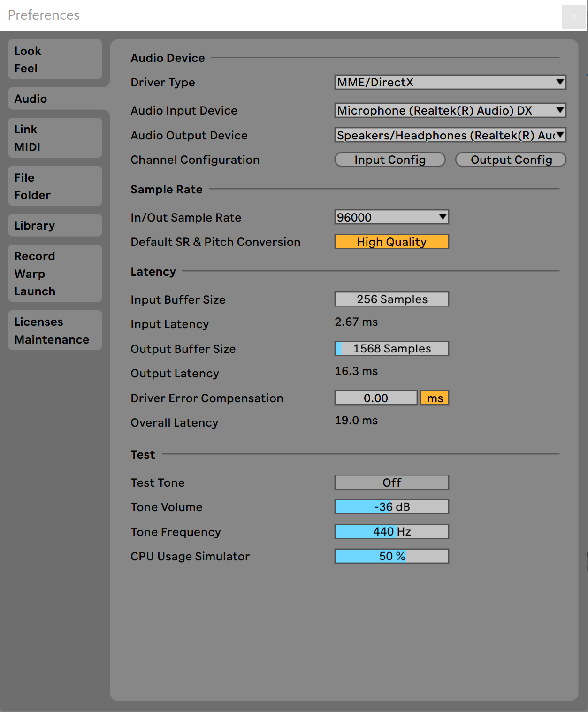Select the Audio preferences tab
588x712 pixels.
click(55, 99)
